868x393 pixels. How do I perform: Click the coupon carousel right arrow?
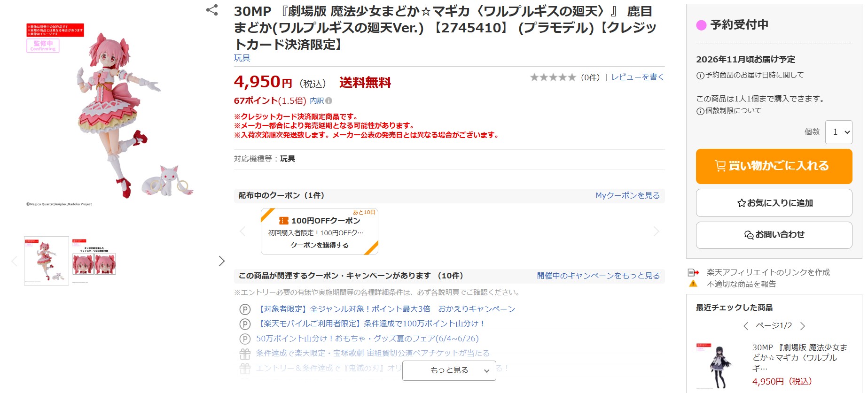tap(657, 231)
